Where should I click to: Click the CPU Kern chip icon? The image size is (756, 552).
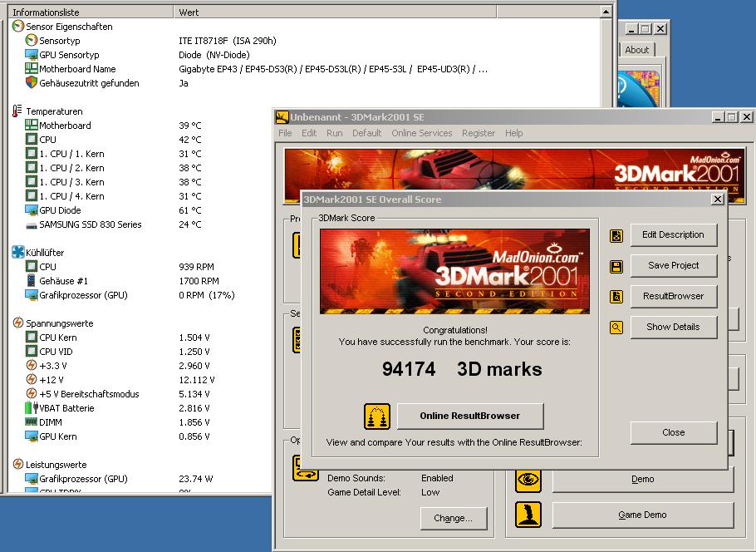[x=32, y=337]
